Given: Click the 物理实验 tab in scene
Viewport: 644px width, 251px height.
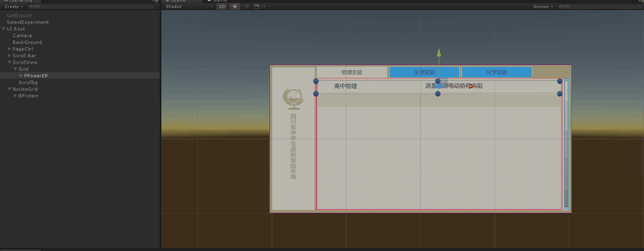Looking at the screenshot, I should click(x=352, y=72).
